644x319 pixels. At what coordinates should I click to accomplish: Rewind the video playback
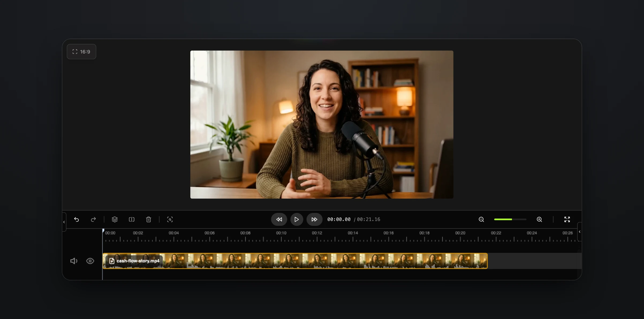tap(279, 219)
